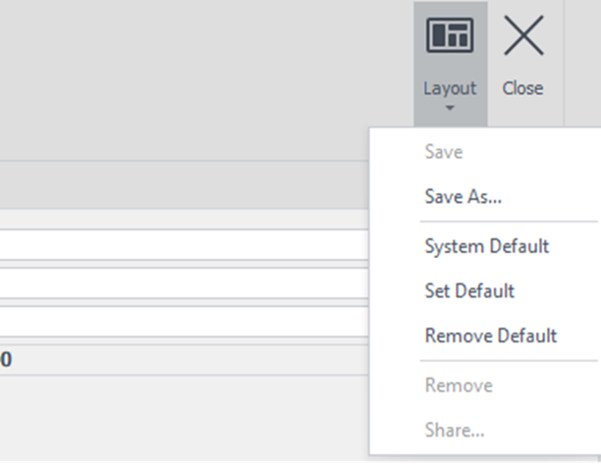The height and width of the screenshot is (464, 601).
Task: Click the Layout panel icon
Action: (x=449, y=36)
